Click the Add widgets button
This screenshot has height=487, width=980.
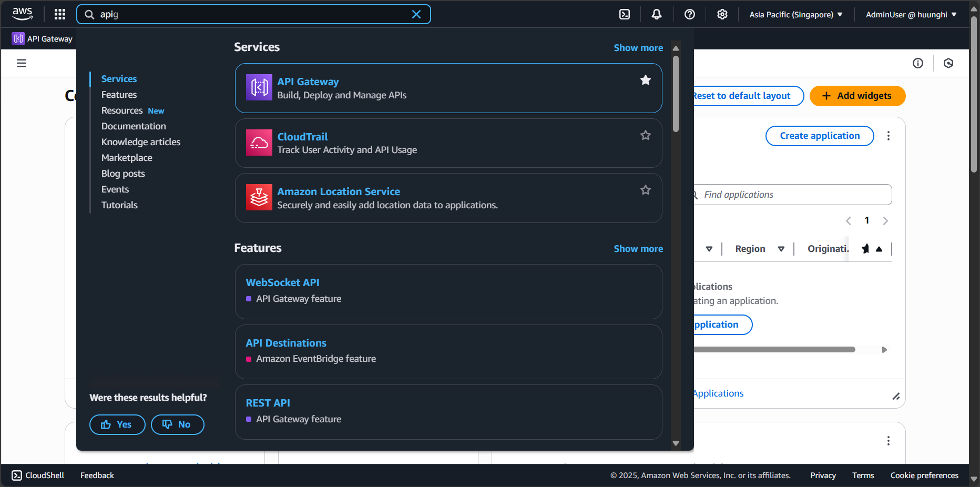tap(857, 96)
